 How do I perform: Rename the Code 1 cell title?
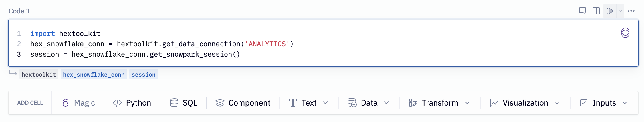pyautogui.click(x=19, y=11)
